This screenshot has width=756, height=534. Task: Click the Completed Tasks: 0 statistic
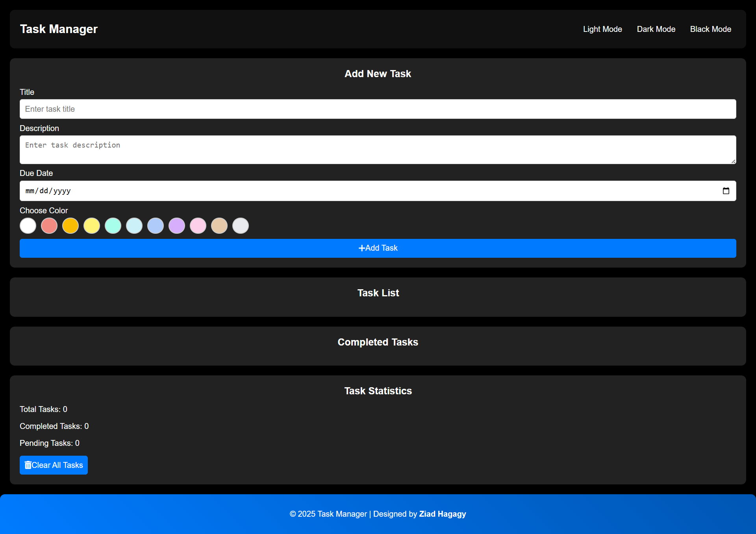tap(54, 426)
